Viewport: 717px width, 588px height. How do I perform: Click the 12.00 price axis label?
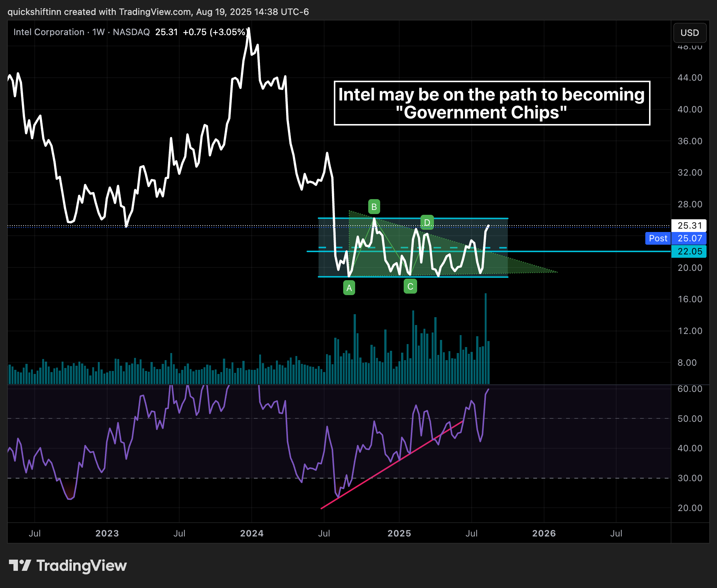coord(690,331)
